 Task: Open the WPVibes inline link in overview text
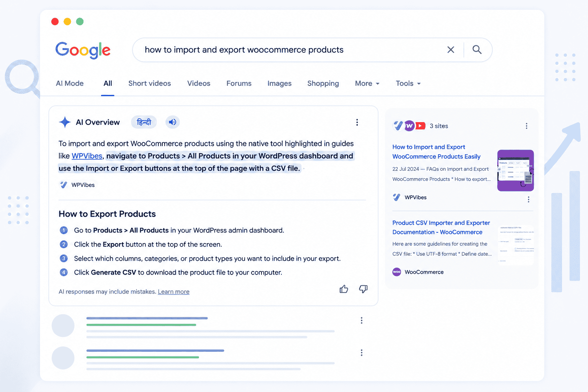tap(87, 156)
